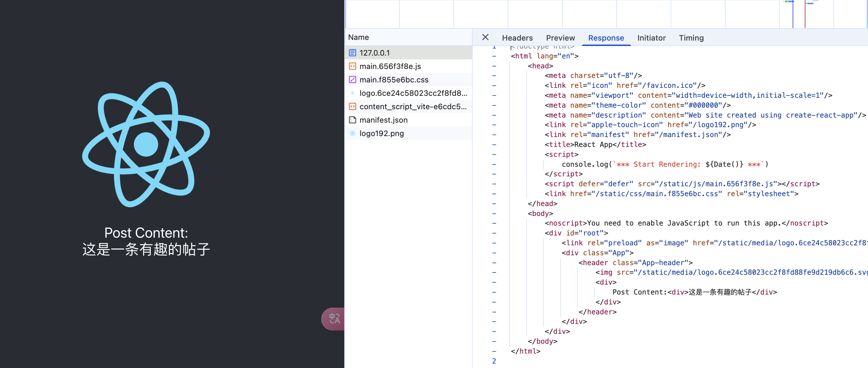Click the file icon beside manifest.json
This screenshot has width=868, height=368.
(353, 120)
